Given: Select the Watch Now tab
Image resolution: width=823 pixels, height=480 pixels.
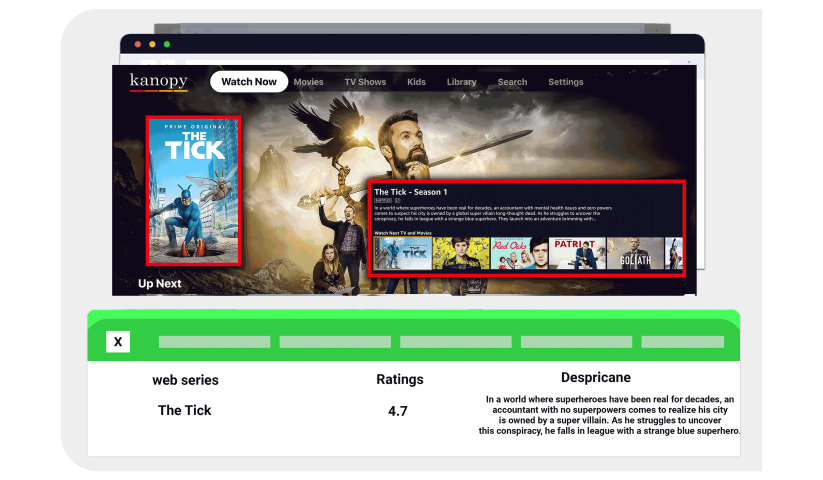Looking at the screenshot, I should click(249, 82).
